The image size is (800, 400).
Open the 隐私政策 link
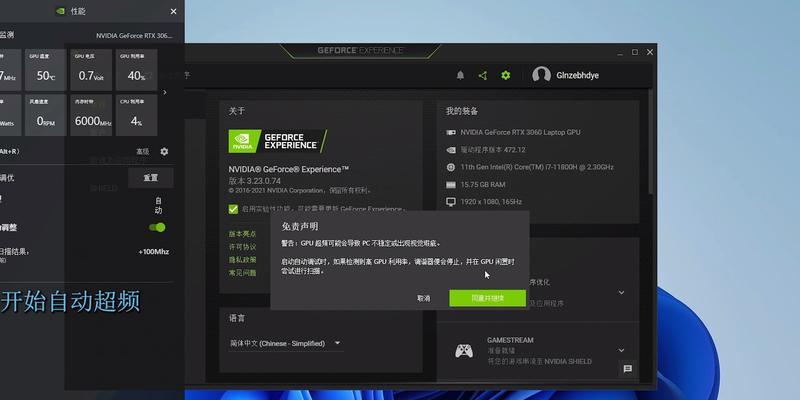(242, 260)
